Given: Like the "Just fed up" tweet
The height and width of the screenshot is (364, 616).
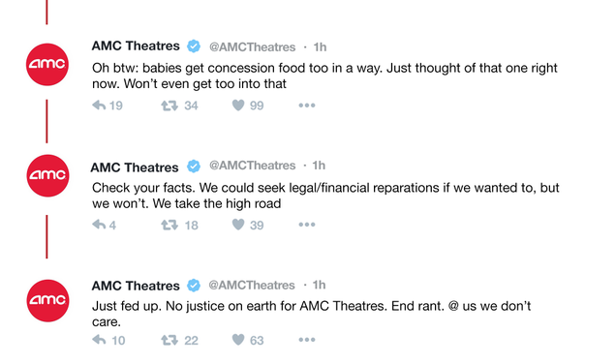Looking at the screenshot, I should pyautogui.click(x=238, y=340).
